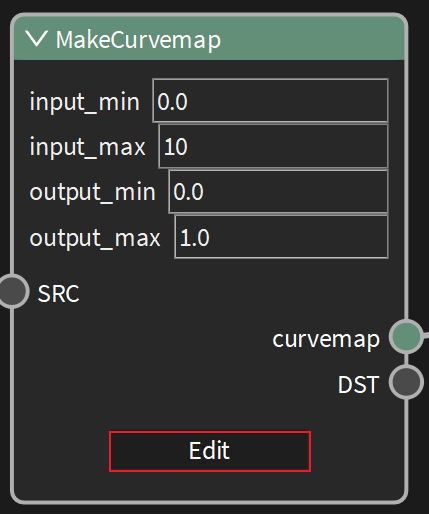This screenshot has width=429, height=514.
Task: Open the curve editor with Edit button
Action: click(x=210, y=451)
